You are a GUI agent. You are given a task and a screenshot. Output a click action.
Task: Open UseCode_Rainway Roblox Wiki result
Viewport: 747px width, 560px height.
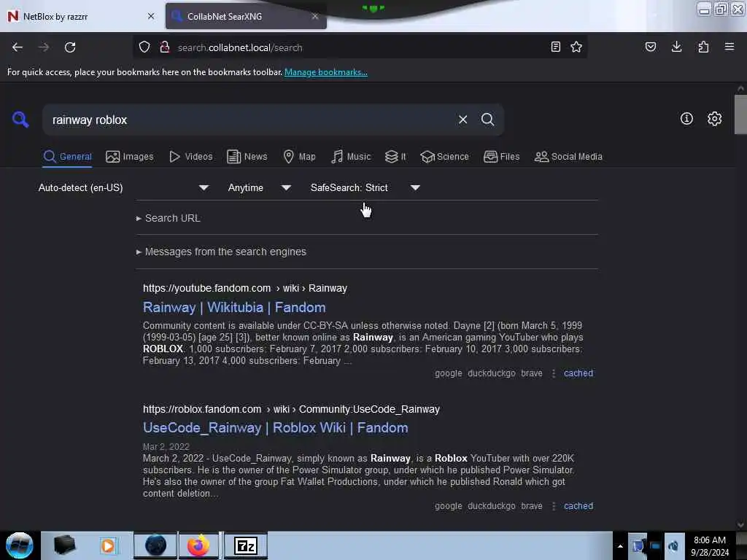pyautogui.click(x=275, y=428)
